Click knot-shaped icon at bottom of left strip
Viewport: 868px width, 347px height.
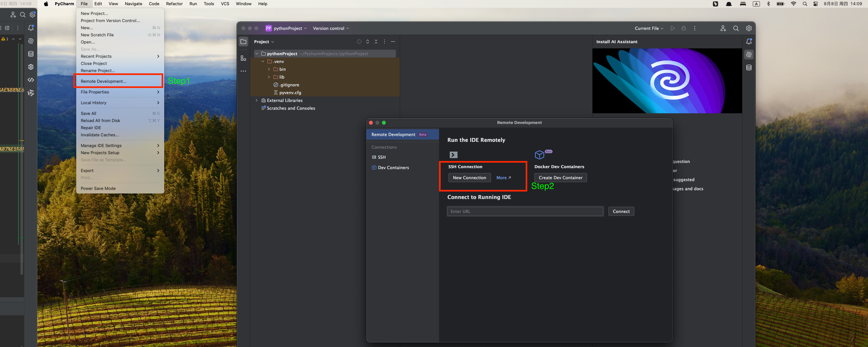pos(31,93)
